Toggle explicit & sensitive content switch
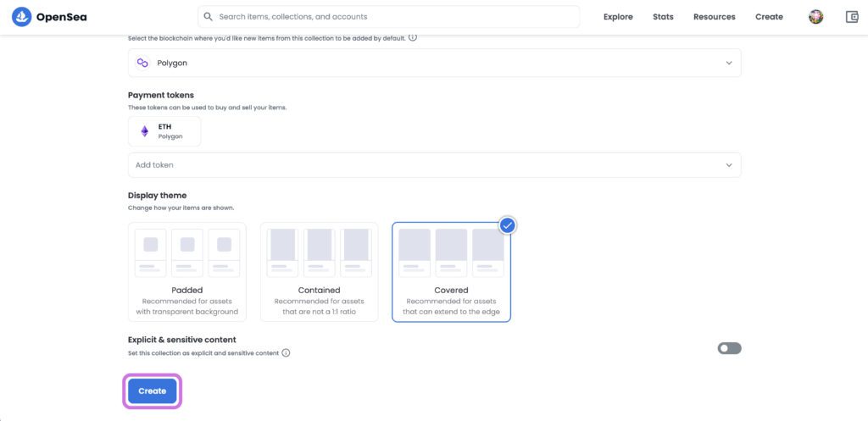The width and height of the screenshot is (868, 421). tap(729, 348)
